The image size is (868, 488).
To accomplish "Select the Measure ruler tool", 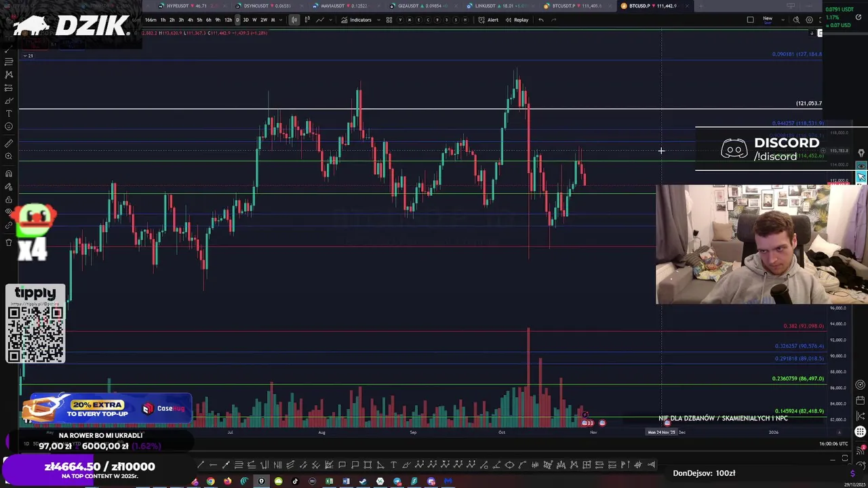I will pos(9,143).
